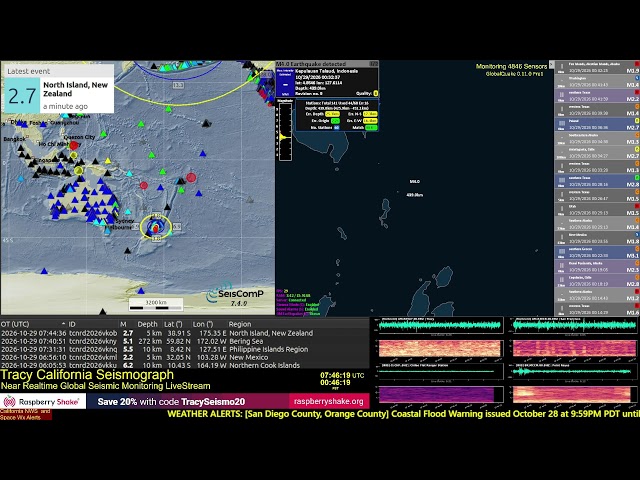
Task: Toggle Sound Alarms status line
Action: [x=298, y=309]
